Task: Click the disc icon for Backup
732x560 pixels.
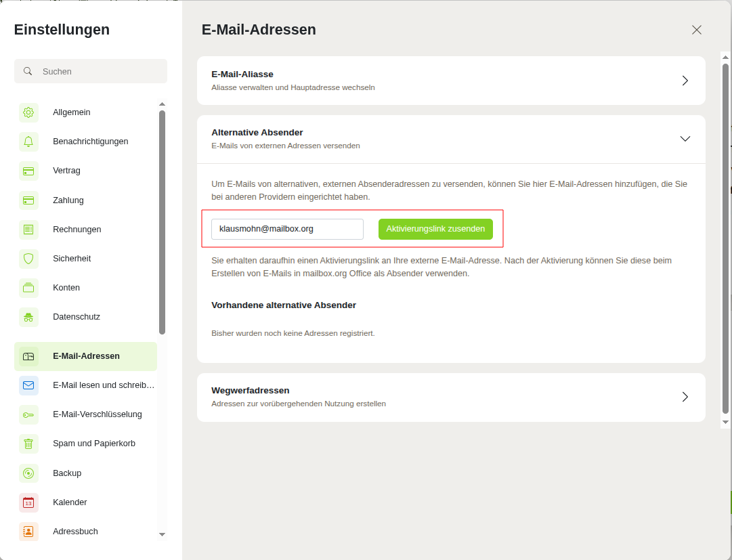Action: pos(28,473)
